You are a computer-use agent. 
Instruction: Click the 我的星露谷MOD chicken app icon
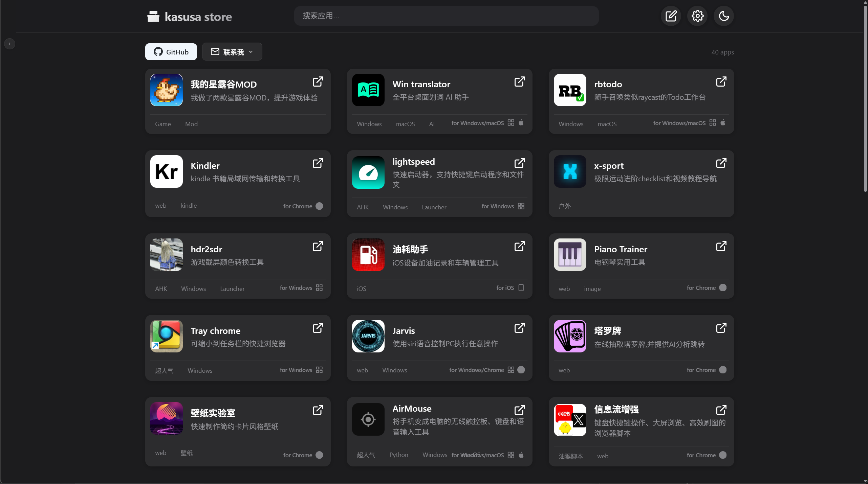tap(167, 90)
